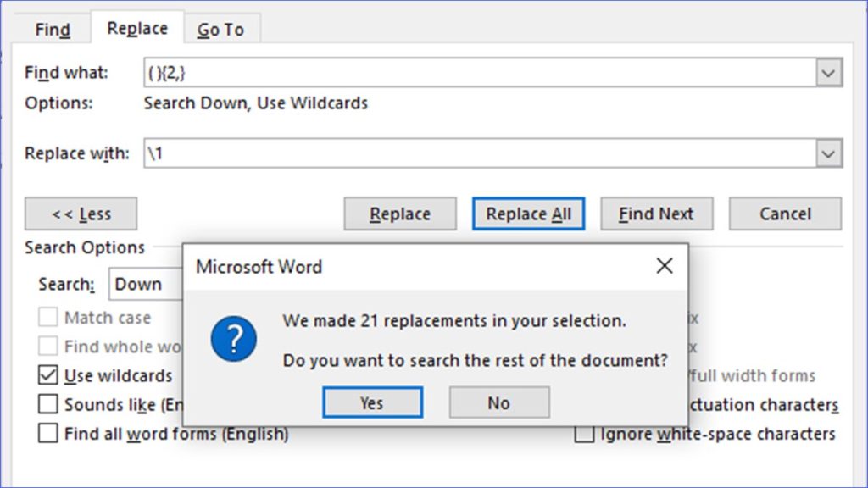Expand the Replace with dropdown arrow
This screenshot has width=868, height=488.
(828, 154)
